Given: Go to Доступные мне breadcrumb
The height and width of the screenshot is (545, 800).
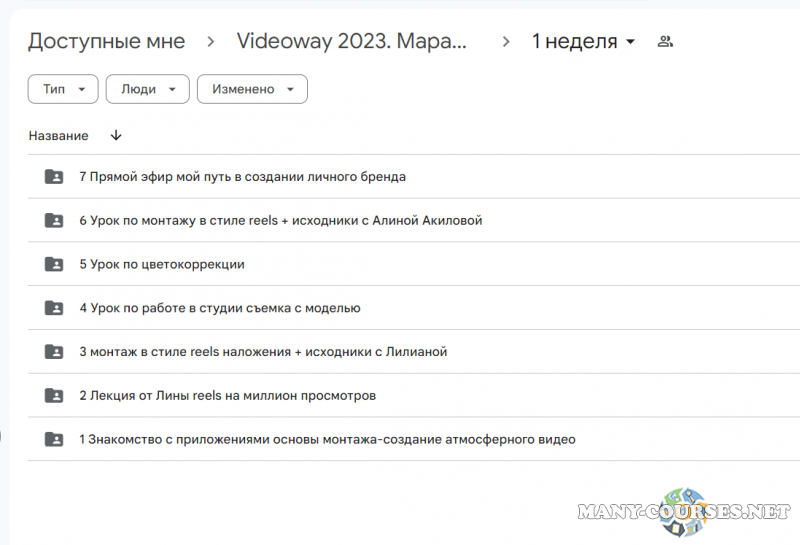Looking at the screenshot, I should [106, 42].
